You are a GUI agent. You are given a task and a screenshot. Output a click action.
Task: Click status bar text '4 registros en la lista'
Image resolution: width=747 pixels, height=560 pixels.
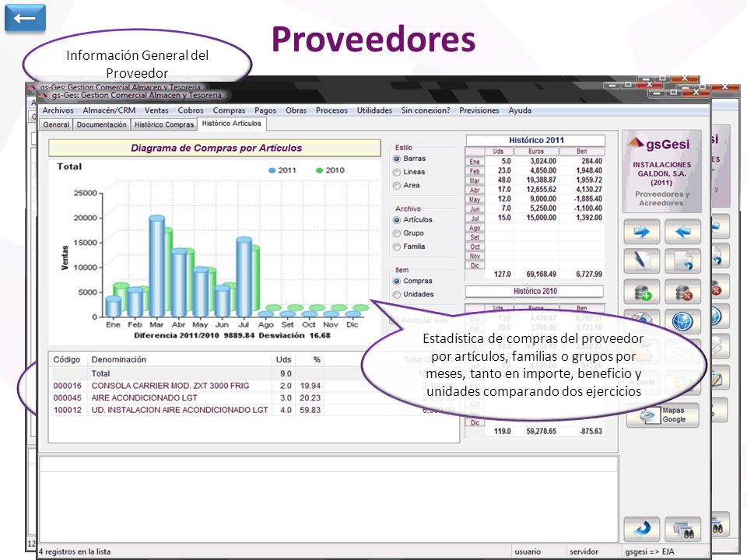coord(75,552)
